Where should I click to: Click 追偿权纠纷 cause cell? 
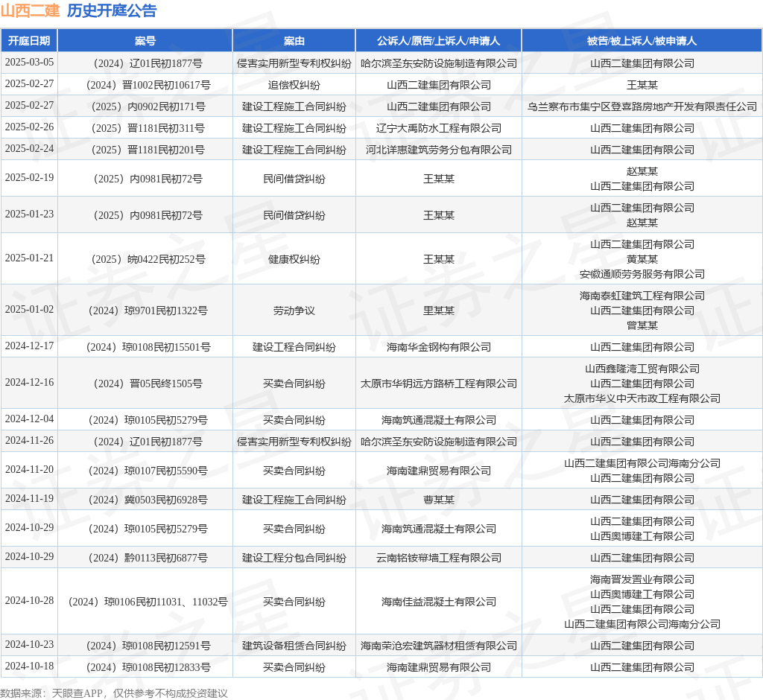point(294,85)
